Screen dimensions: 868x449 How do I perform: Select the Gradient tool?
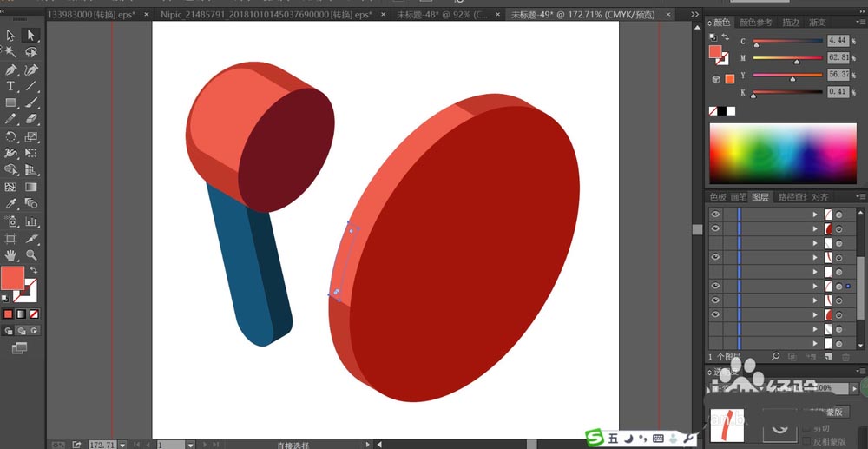click(x=31, y=187)
